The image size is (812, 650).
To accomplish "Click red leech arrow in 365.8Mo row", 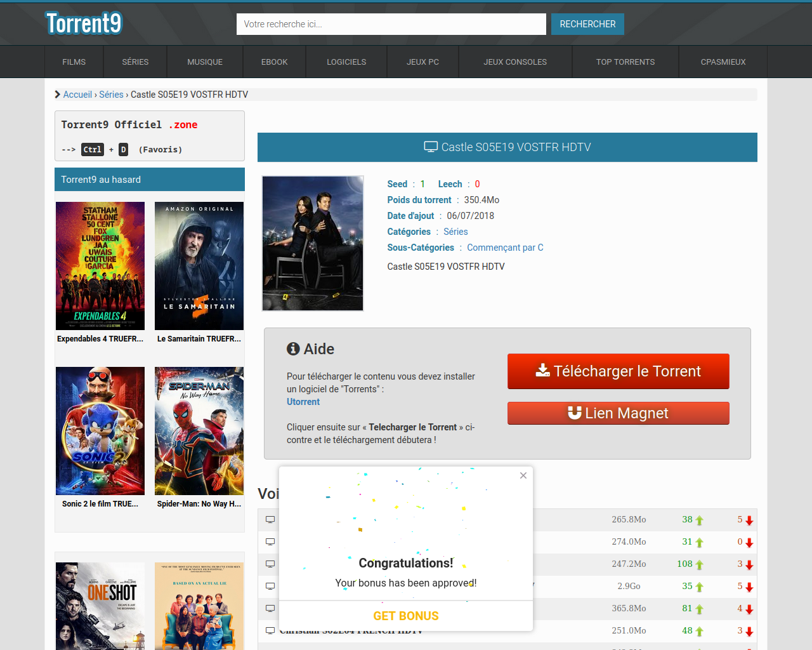I will pos(749,609).
